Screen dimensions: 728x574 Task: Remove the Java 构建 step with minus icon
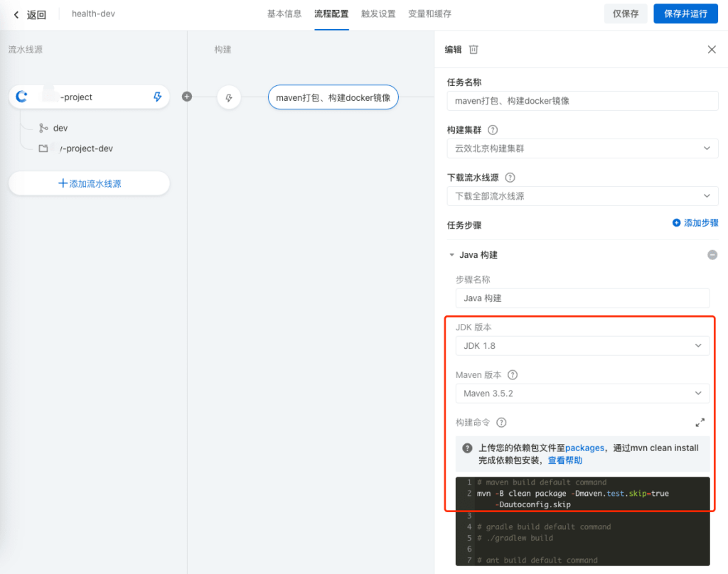(712, 255)
